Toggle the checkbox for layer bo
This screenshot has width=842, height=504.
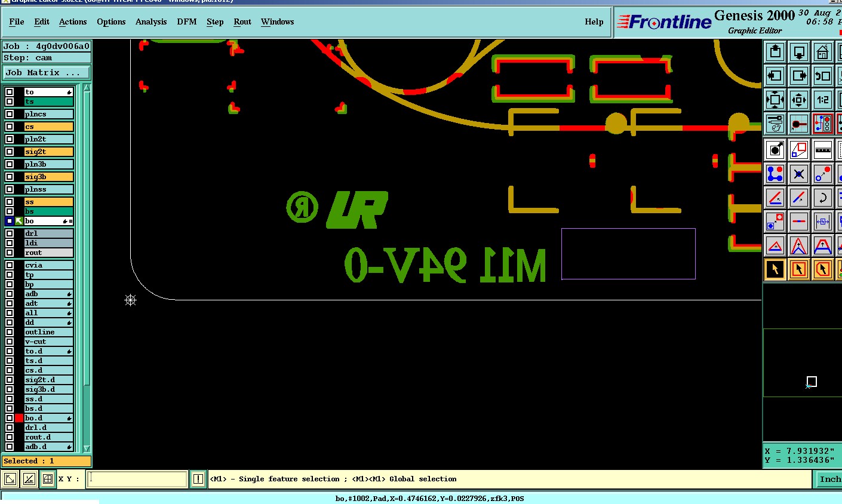(10, 221)
